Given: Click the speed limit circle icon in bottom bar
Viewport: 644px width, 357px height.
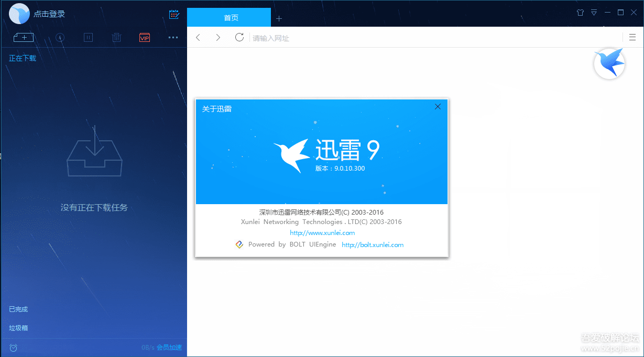Looking at the screenshot, I should tap(13, 348).
